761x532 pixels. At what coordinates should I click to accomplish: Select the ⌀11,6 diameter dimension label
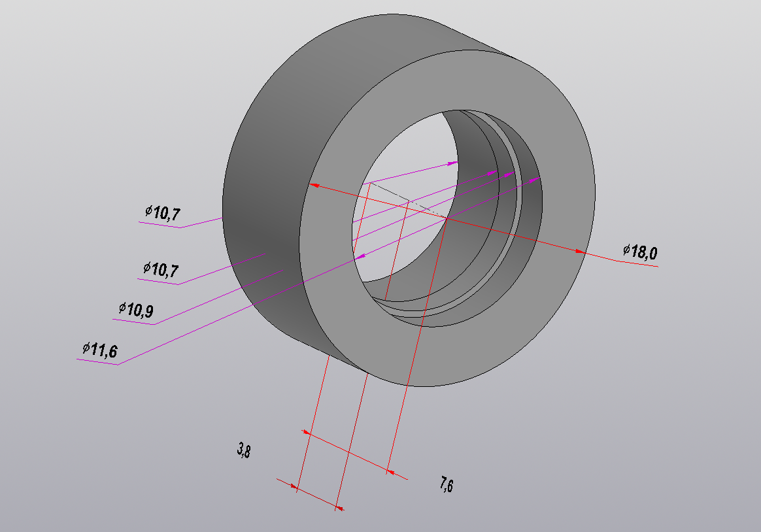tap(100, 350)
